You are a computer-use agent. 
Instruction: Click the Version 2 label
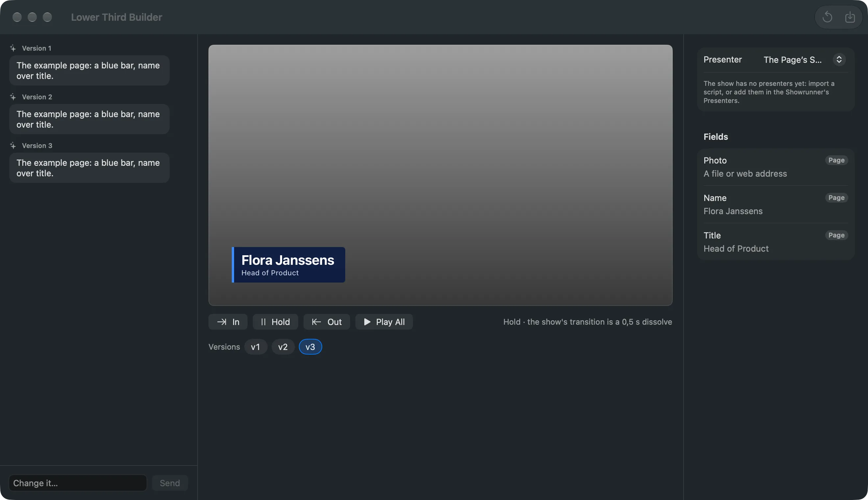pyautogui.click(x=37, y=97)
